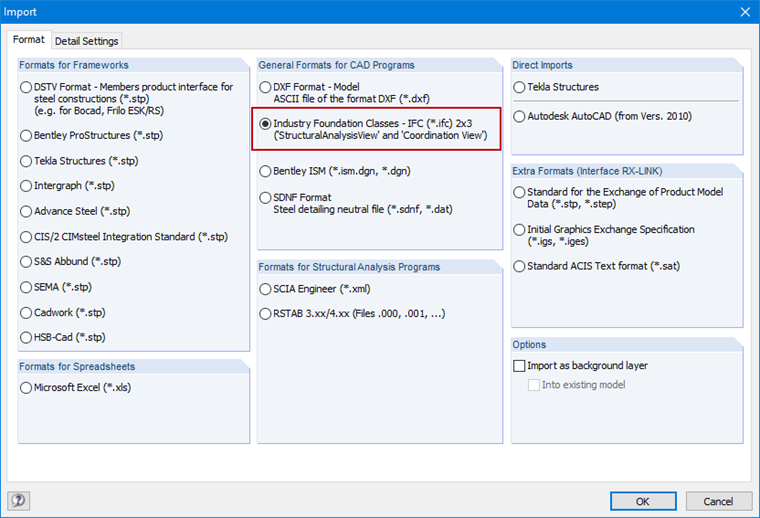Select DSTV Format radio button
The height and width of the screenshot is (518, 760).
pos(27,88)
